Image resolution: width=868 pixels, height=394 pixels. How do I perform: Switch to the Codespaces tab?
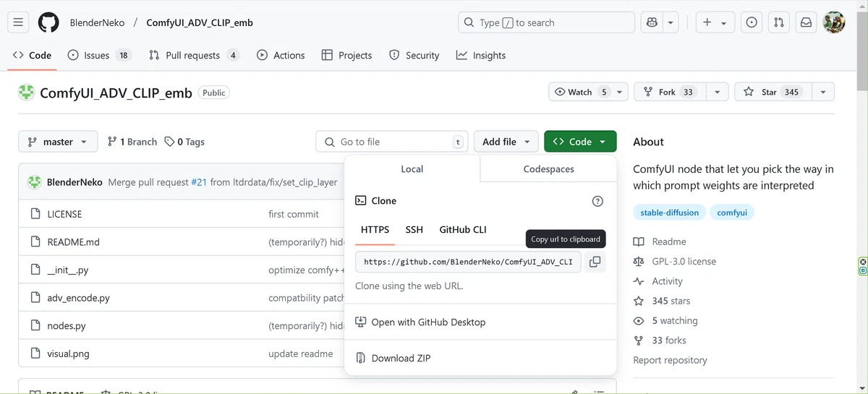pyautogui.click(x=548, y=168)
